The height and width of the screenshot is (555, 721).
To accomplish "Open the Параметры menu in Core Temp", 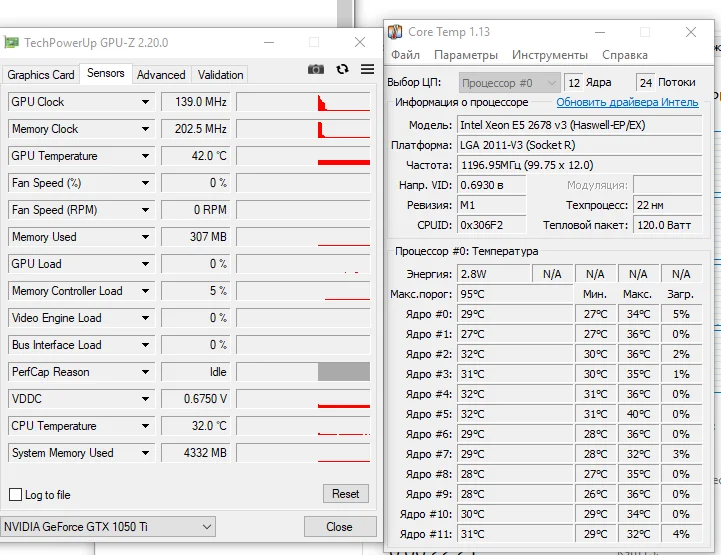I will [x=466, y=55].
